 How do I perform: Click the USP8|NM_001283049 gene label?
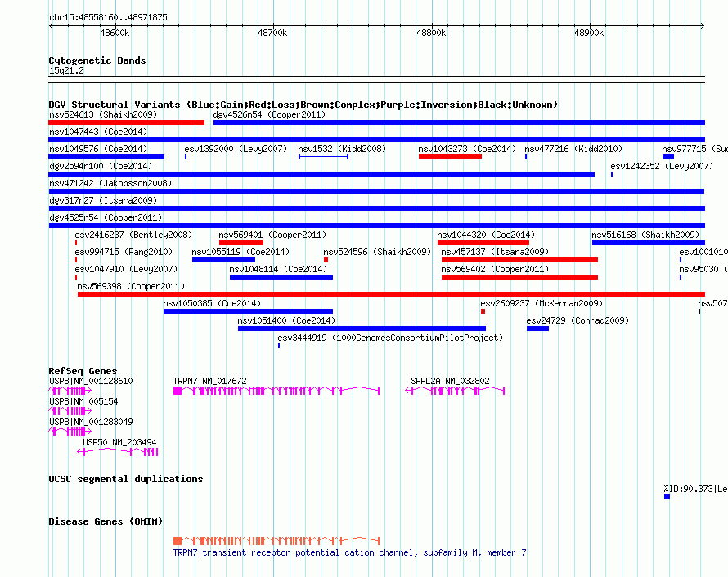point(91,422)
